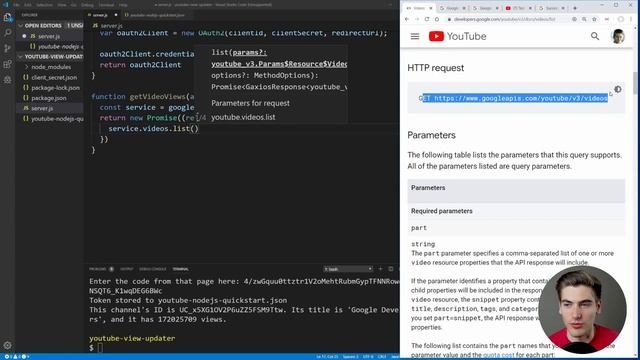640x360 pixels.
Task: Click the Chrome home button
Action: [x=437, y=19]
